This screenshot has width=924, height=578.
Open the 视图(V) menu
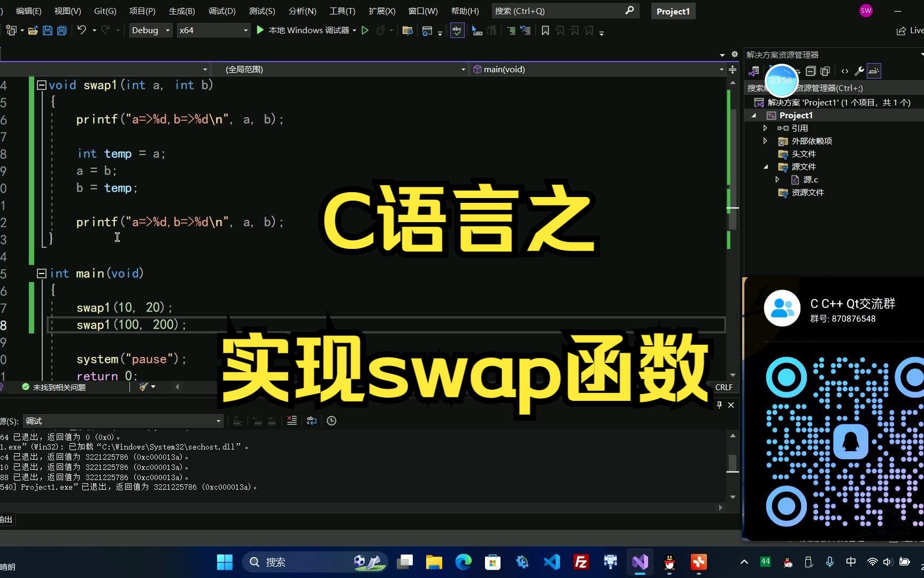coord(67,11)
